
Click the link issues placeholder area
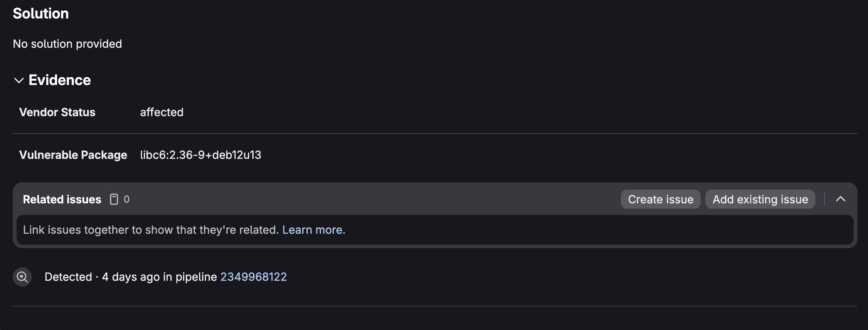coord(151,230)
